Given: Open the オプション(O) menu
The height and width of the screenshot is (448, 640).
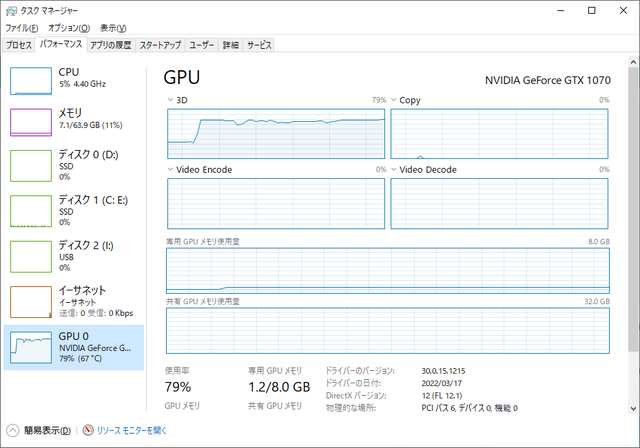Looking at the screenshot, I should pyautogui.click(x=69, y=28).
